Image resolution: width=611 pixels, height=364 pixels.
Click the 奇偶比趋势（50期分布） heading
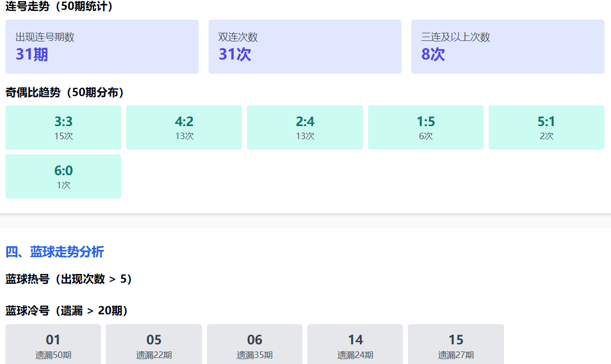[x=65, y=92]
